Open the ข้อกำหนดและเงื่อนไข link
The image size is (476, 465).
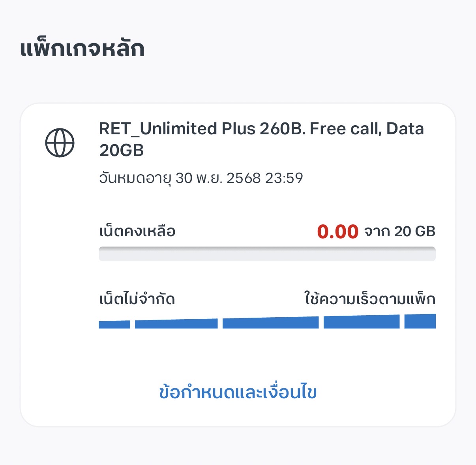coord(238,392)
